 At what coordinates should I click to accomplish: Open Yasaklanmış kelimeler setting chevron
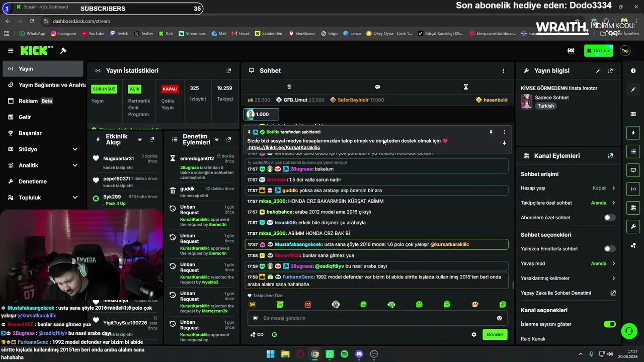coord(613,279)
